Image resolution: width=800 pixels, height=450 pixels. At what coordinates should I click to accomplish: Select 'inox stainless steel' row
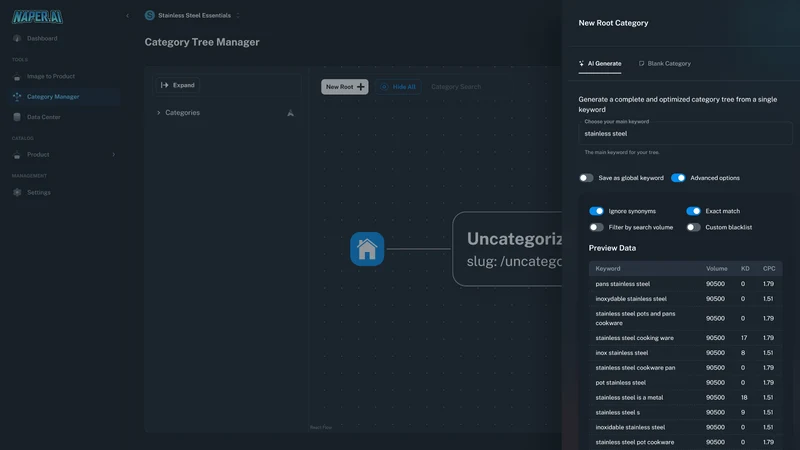tap(685, 353)
